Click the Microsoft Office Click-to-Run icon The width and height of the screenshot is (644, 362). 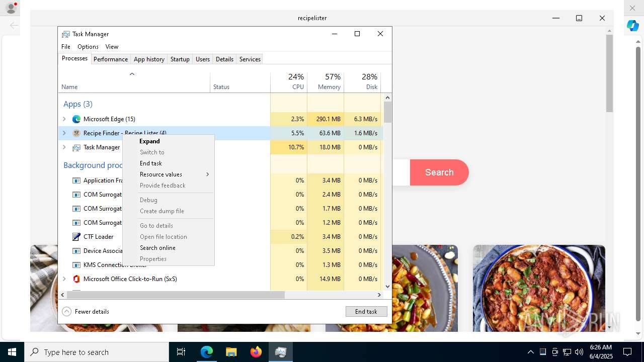point(76,279)
